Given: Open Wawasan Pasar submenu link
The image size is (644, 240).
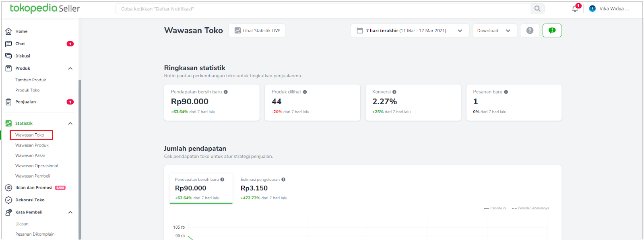Looking at the screenshot, I should (x=30, y=155).
